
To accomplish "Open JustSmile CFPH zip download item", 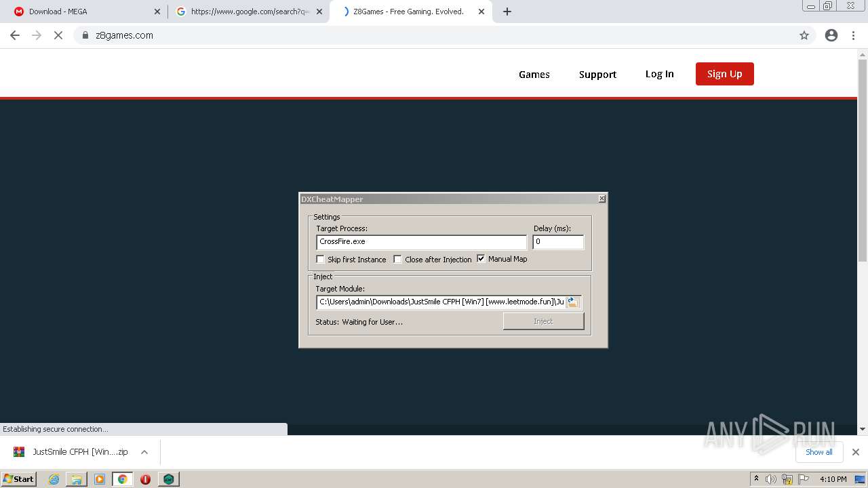I will [x=79, y=452].
